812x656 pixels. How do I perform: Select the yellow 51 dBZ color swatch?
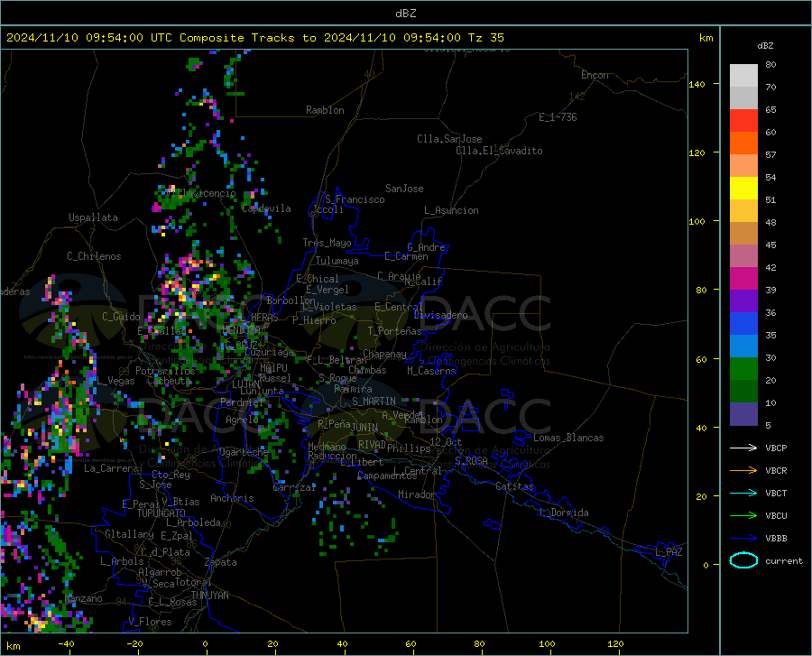click(743, 189)
